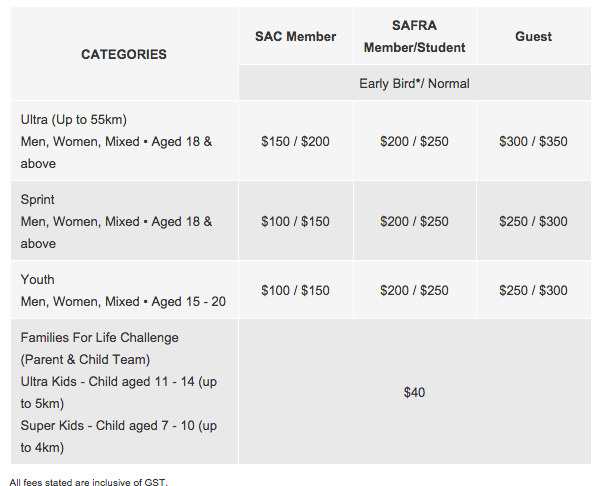
Task: Click the $40 family fee cell
Action: (415, 392)
